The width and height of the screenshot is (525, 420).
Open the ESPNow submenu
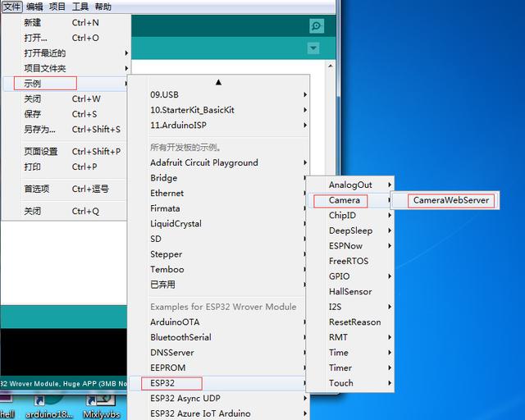[x=350, y=246]
